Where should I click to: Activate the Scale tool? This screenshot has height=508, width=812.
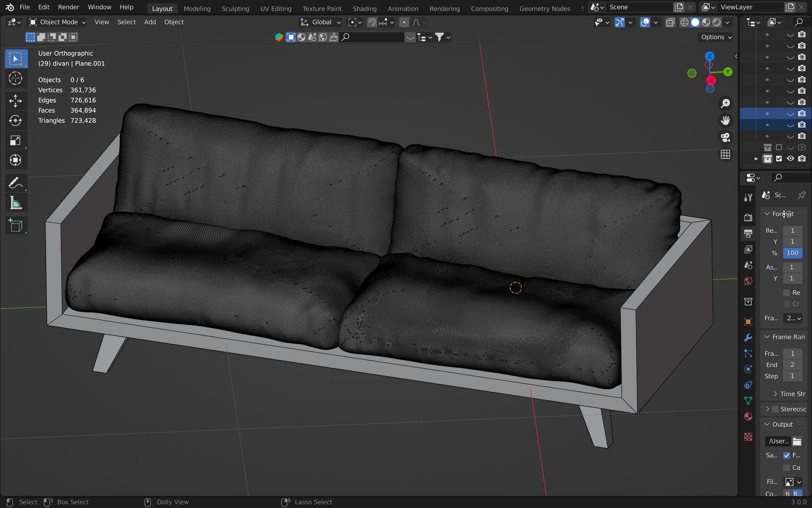16,140
